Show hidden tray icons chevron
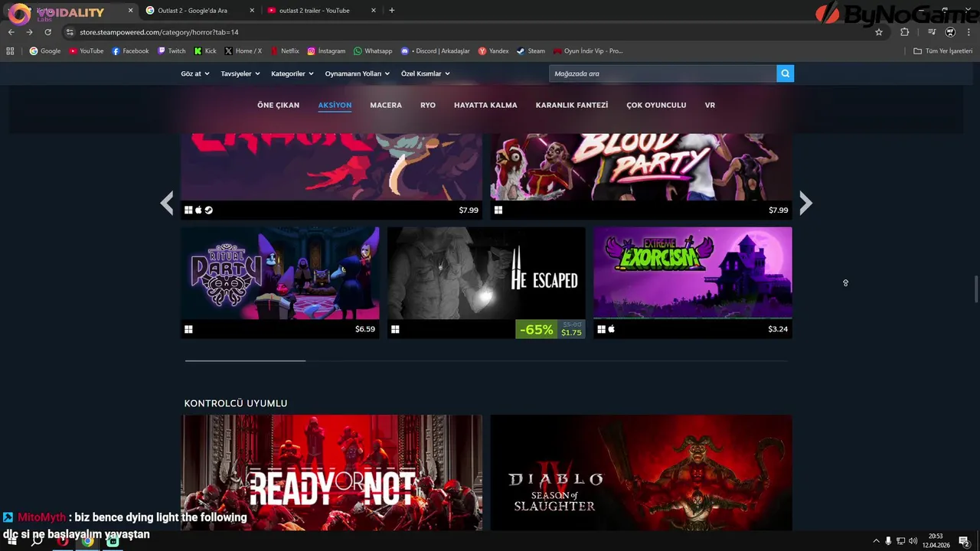980x551 pixels. point(877,541)
